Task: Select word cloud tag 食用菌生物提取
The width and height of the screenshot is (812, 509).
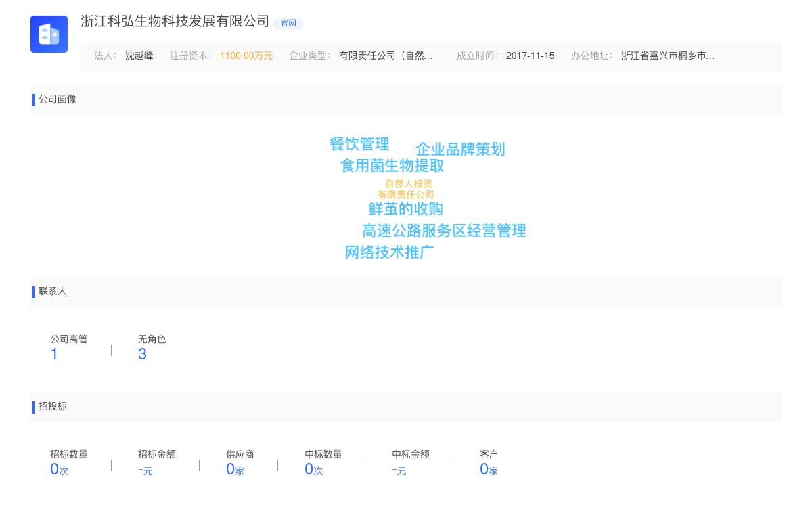Action: [x=392, y=166]
